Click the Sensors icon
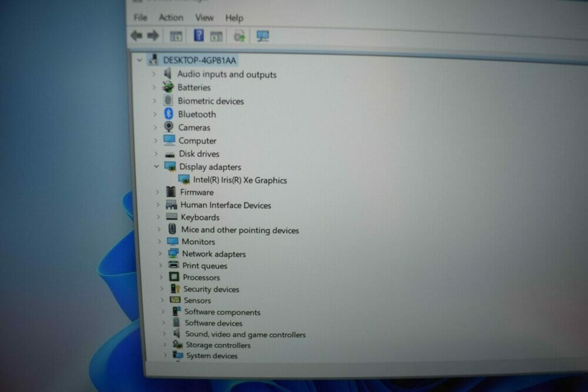This screenshot has height=392, width=588. pos(175,300)
